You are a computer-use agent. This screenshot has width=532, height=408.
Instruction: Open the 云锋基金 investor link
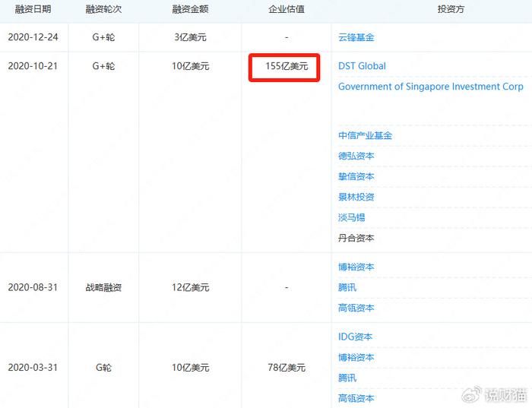(x=356, y=37)
